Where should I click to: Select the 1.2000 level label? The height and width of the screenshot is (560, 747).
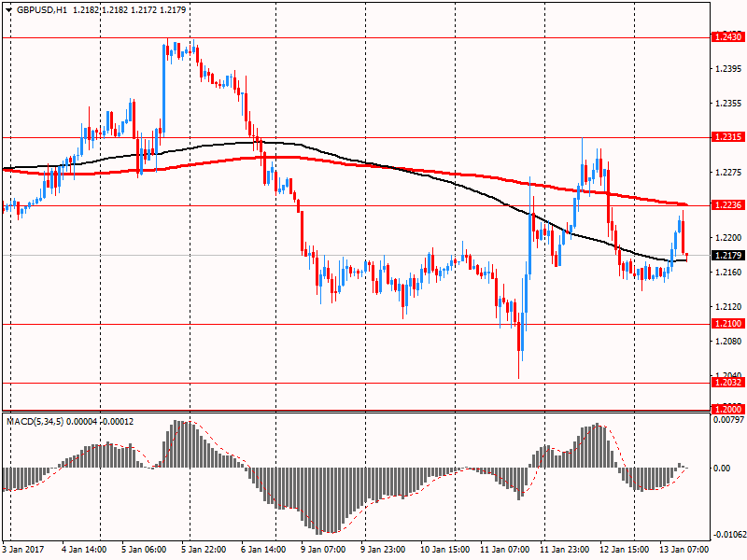click(x=728, y=410)
